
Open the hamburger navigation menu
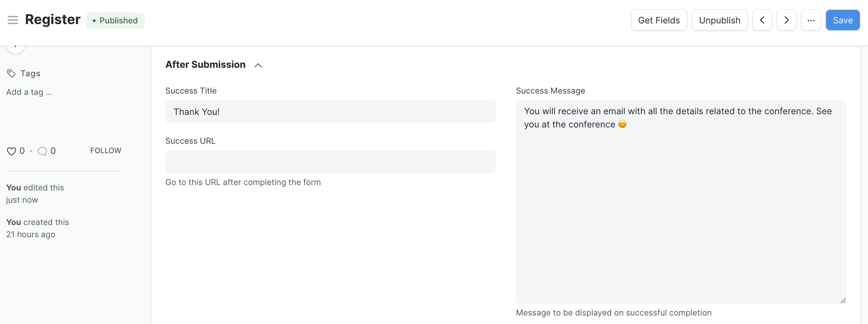pos(13,20)
